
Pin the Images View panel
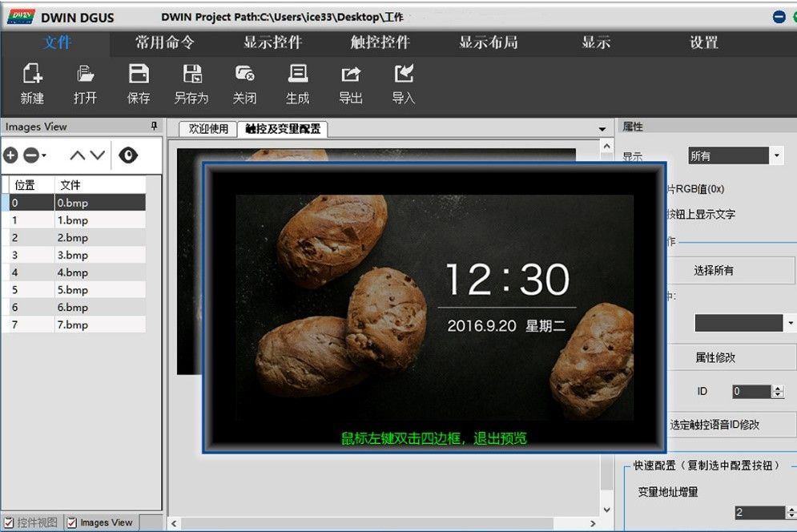point(154,126)
